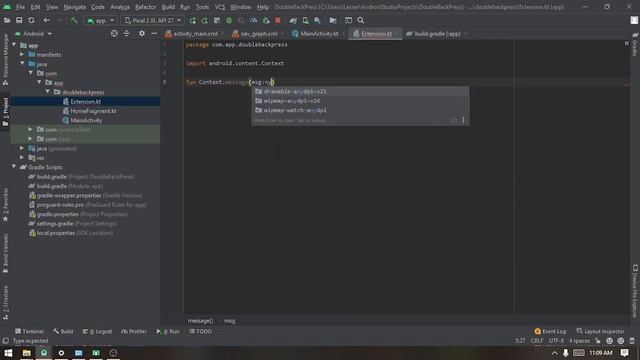Select MainActivity in project tree

click(86, 120)
